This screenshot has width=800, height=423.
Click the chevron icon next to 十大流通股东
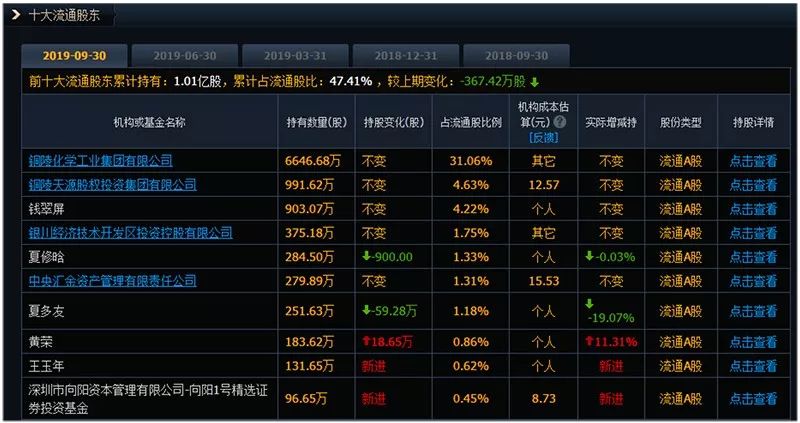coord(16,15)
